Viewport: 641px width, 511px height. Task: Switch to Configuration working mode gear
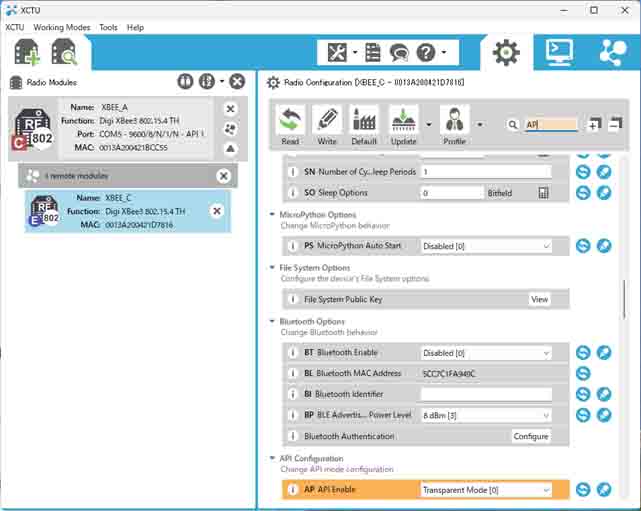point(506,53)
